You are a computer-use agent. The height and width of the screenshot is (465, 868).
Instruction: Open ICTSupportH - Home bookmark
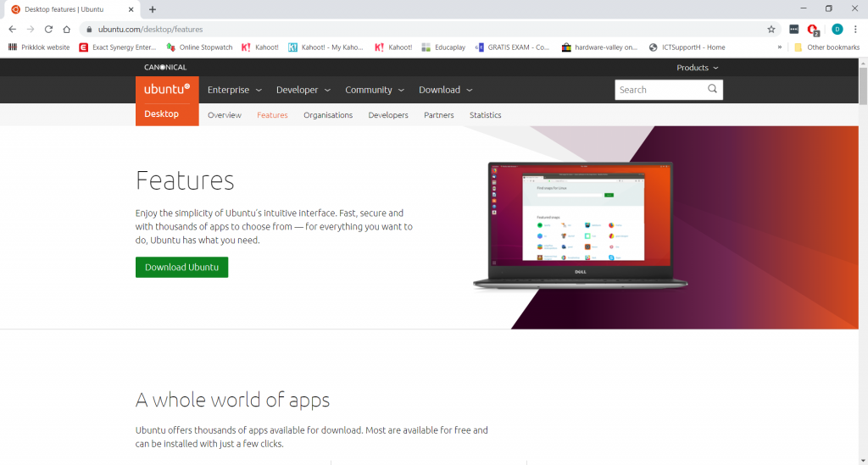(x=687, y=47)
